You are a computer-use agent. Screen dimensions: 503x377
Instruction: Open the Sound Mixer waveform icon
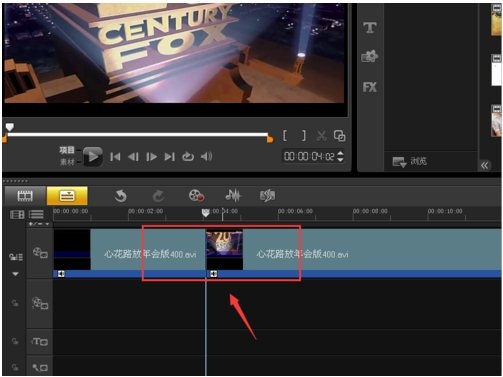click(233, 196)
